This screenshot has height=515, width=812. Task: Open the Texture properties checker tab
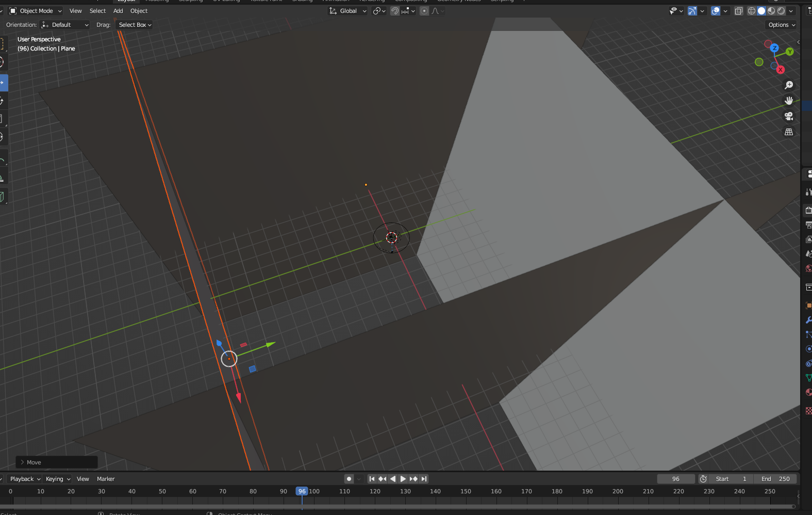point(808,411)
